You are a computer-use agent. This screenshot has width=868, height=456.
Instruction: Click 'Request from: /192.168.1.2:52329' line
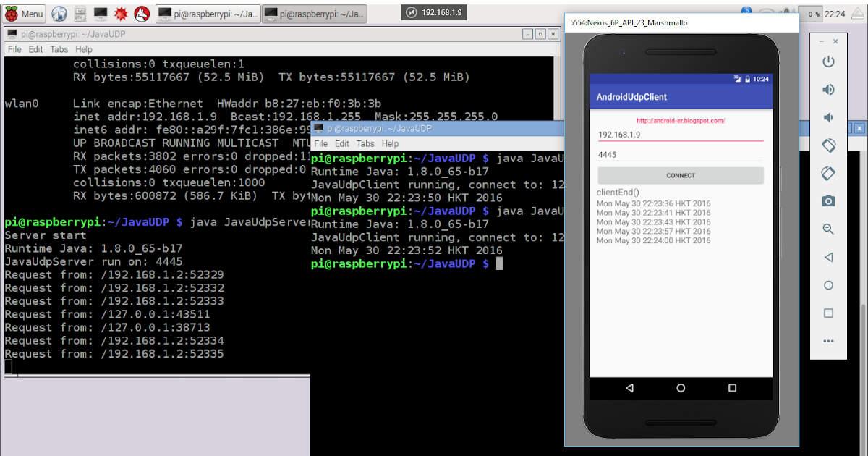114,275
